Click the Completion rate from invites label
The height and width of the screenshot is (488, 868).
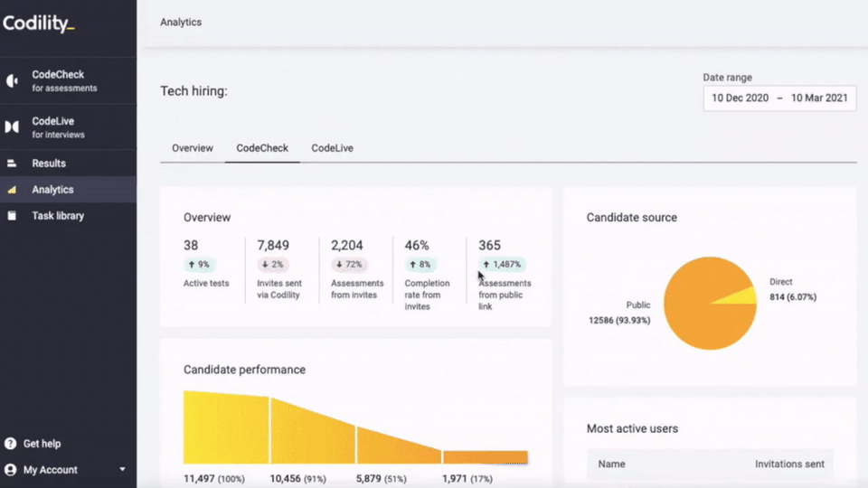tap(427, 295)
